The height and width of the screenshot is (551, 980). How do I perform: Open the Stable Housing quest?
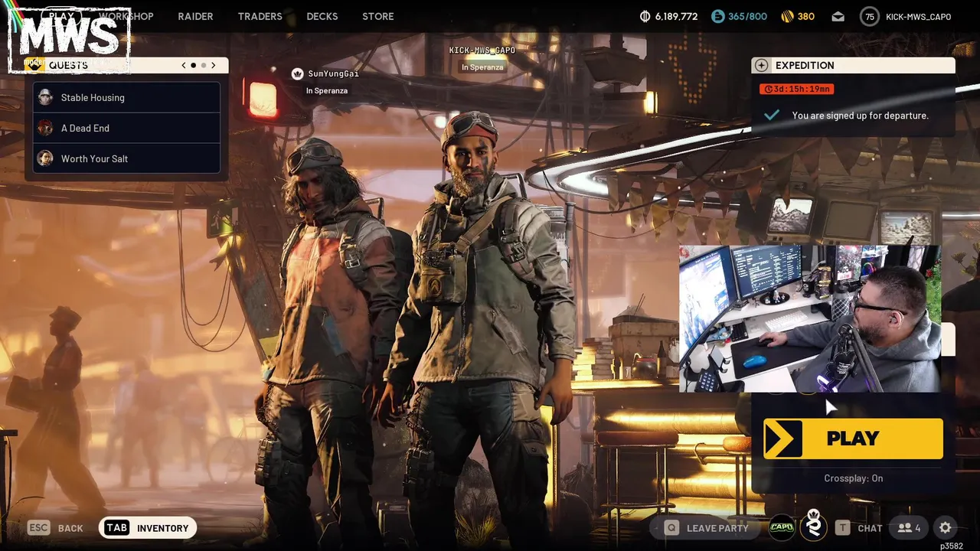coord(126,97)
